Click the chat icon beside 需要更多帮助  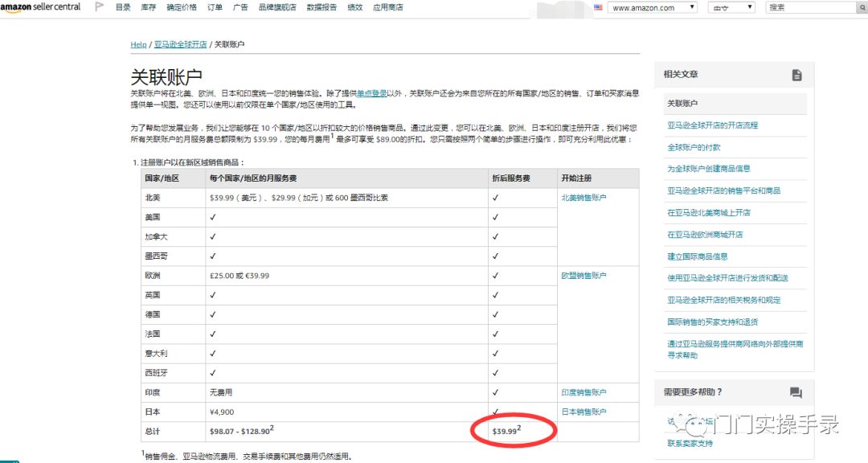pyautogui.click(x=796, y=392)
